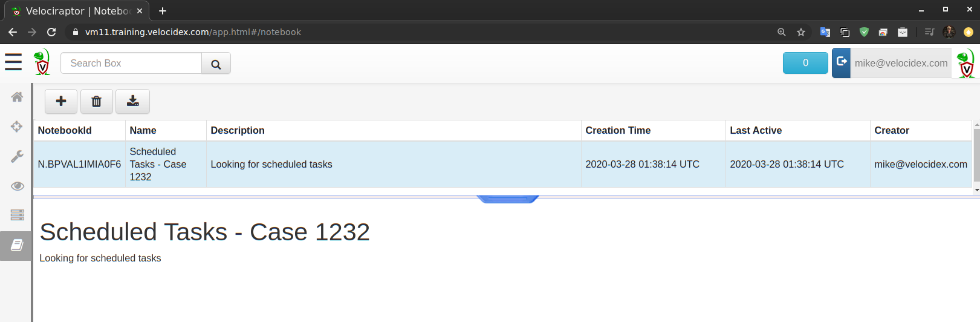Sort by Creation Time column header
980x322 pixels.
pos(618,130)
